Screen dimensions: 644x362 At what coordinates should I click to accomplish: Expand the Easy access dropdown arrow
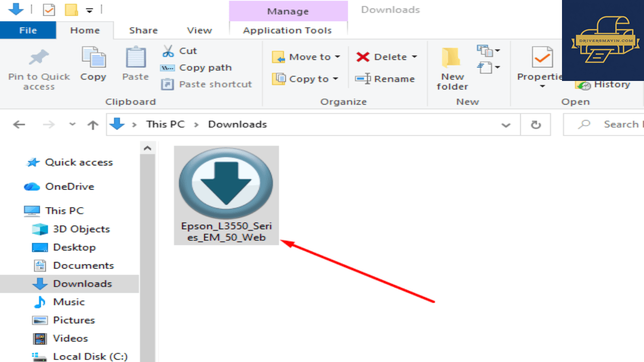pyautogui.click(x=497, y=67)
